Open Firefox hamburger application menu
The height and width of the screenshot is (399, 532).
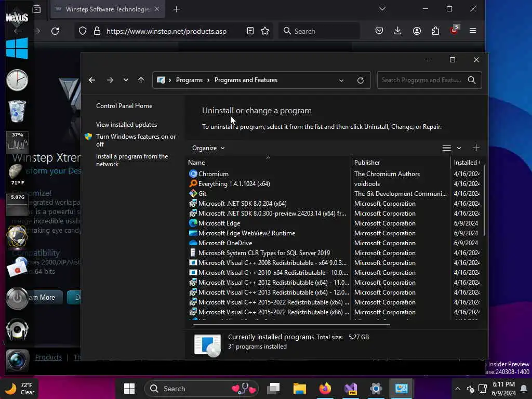(x=473, y=31)
